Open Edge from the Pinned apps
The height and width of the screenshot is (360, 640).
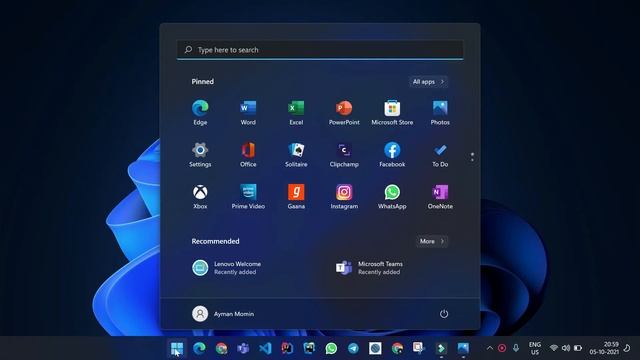click(x=200, y=112)
